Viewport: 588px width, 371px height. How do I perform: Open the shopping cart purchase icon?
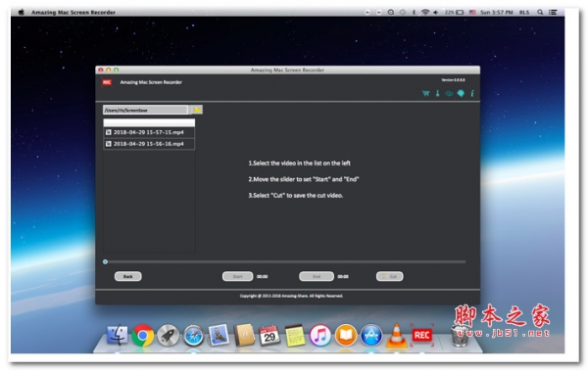(425, 93)
